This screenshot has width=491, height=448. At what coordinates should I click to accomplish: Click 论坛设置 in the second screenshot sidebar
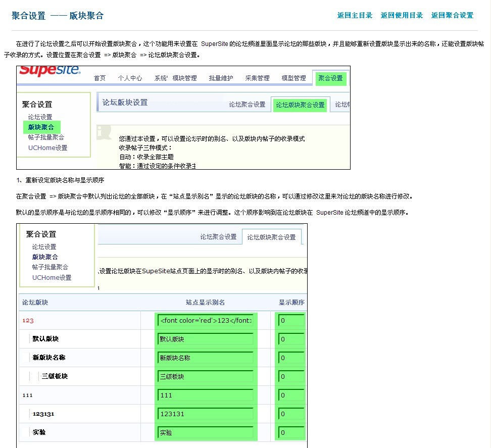44,246
